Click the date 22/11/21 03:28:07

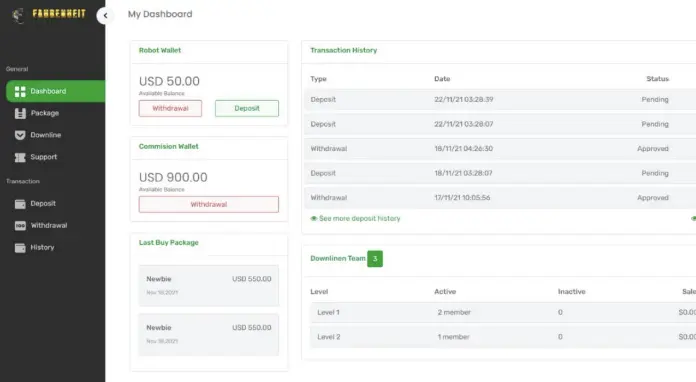coord(464,124)
